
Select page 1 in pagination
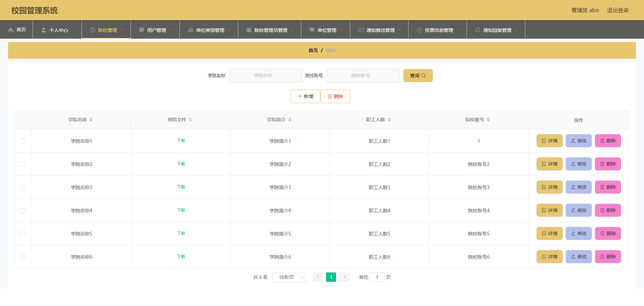(331, 277)
